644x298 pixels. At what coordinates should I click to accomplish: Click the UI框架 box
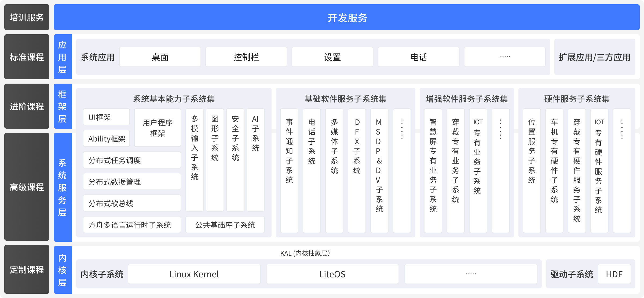[106, 117]
